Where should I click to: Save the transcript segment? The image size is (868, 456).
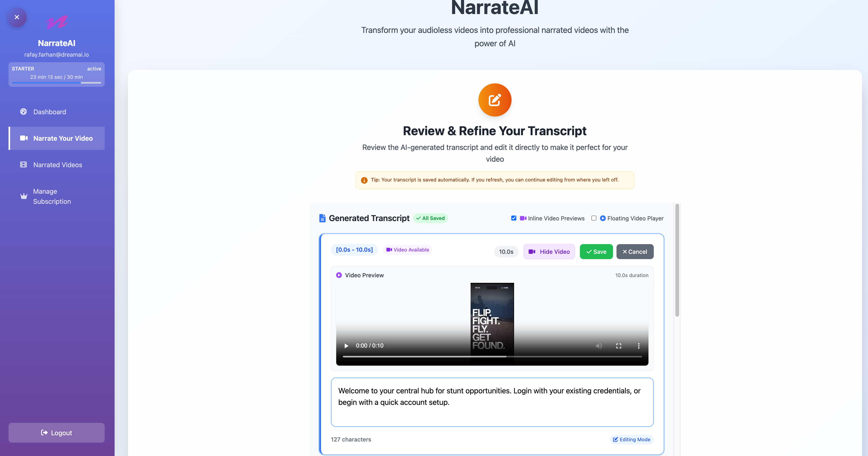pos(596,251)
